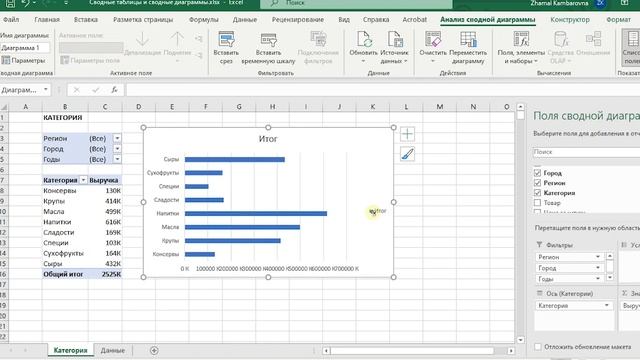Viewport: 640px width, 360px height.
Task: Click the Clear (Очистить) icon
Action: pos(433,40)
